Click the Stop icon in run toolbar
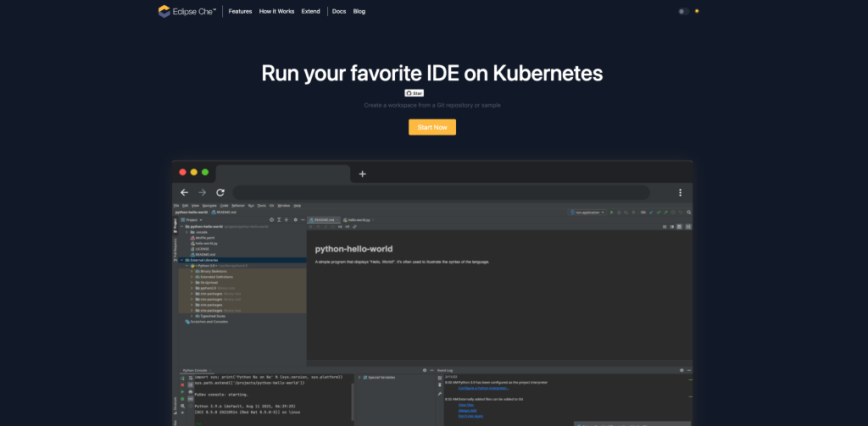Image resolution: width=868 pixels, height=426 pixels. pyautogui.click(x=634, y=213)
